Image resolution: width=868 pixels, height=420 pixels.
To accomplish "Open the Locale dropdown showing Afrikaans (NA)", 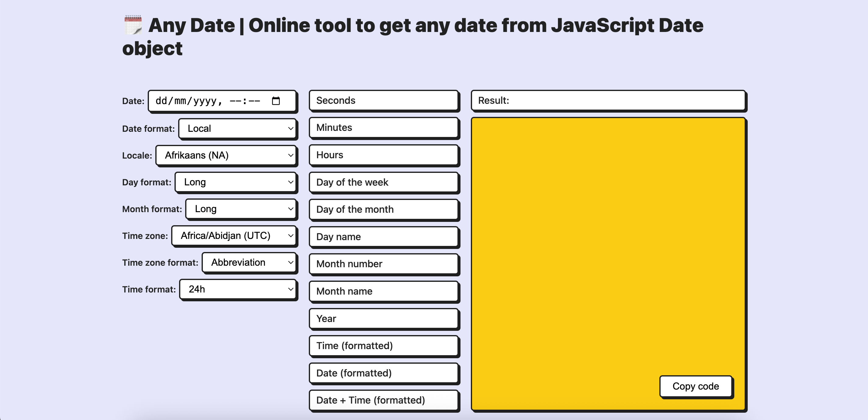I will pyautogui.click(x=226, y=155).
